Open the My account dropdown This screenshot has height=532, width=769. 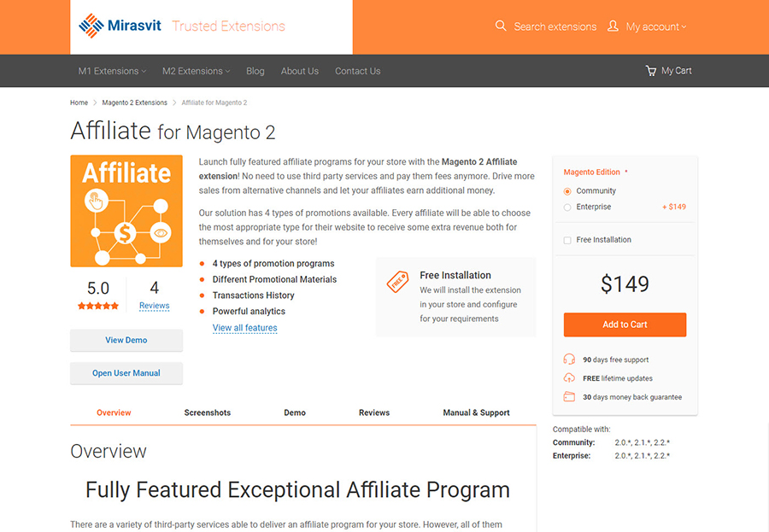click(x=655, y=26)
